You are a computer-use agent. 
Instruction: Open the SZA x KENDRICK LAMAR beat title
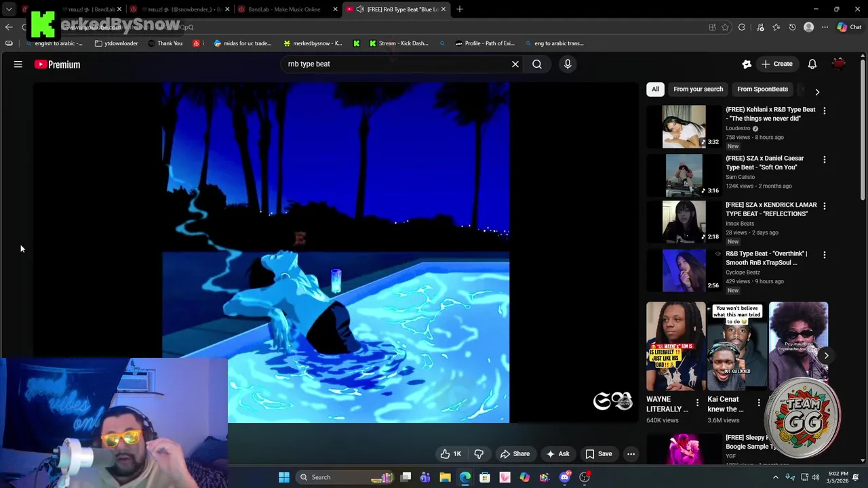(771, 209)
